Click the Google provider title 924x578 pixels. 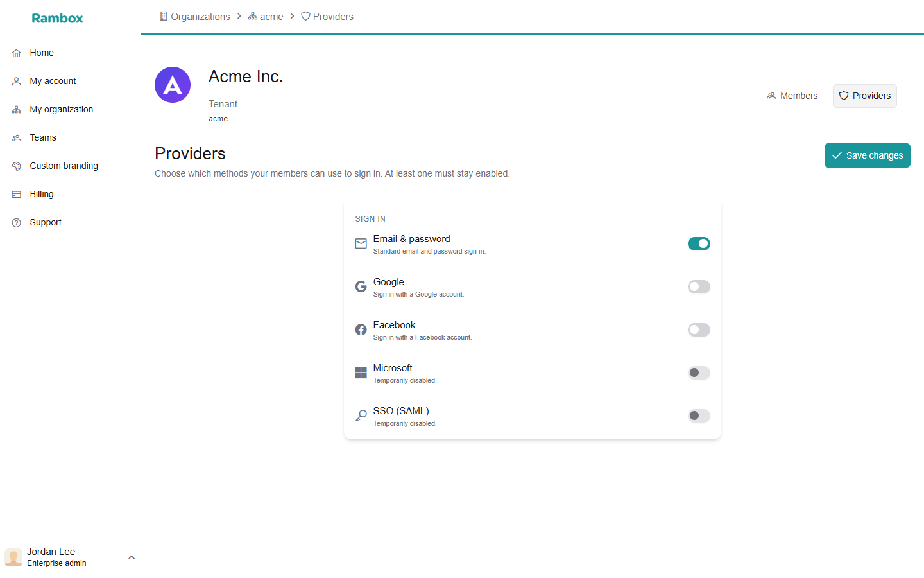(x=388, y=282)
